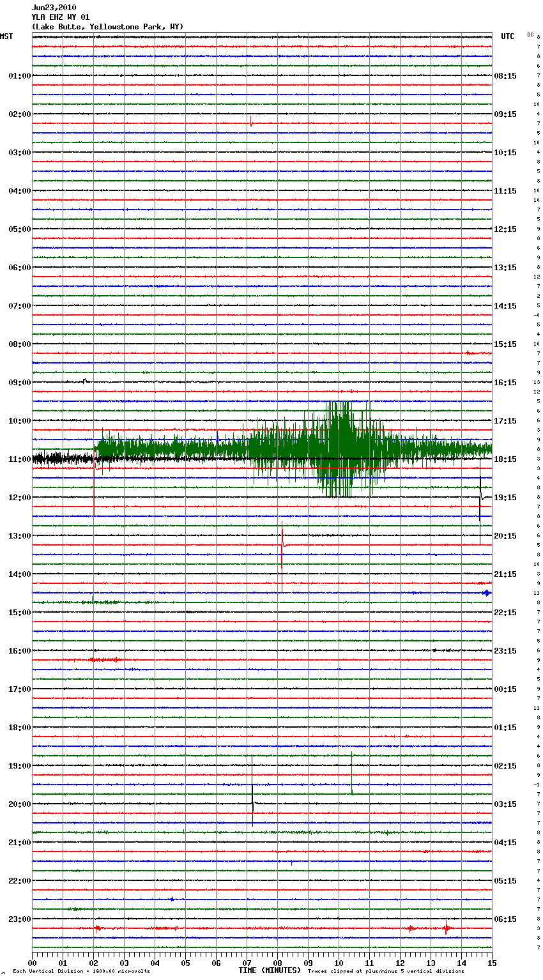Select the UTC column header

[508, 36]
